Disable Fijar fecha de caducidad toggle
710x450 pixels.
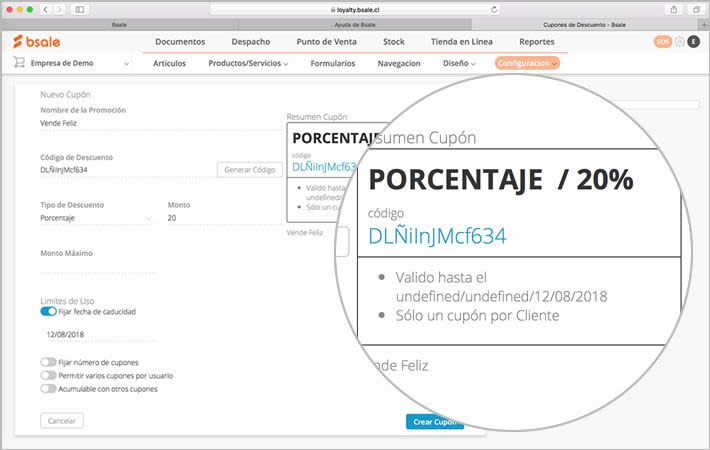pyautogui.click(x=48, y=311)
